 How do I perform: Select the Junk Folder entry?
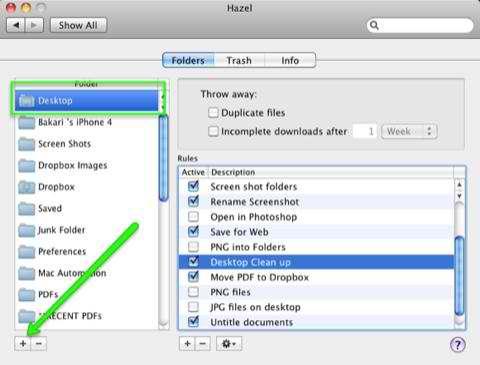click(87, 230)
